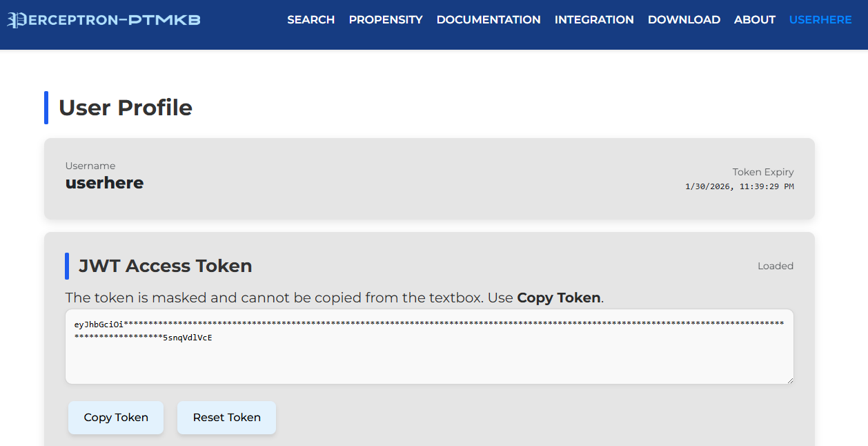This screenshot has height=446, width=868.
Task: Click the JWT Access Token heading
Action: coord(165,266)
